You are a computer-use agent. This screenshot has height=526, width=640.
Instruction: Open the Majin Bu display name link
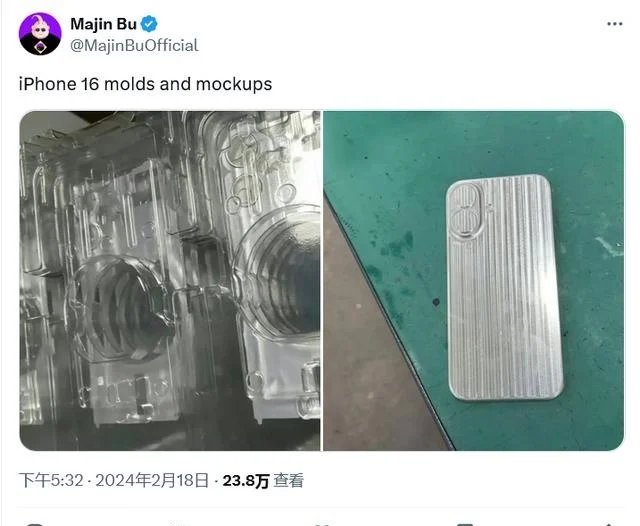(x=103, y=24)
